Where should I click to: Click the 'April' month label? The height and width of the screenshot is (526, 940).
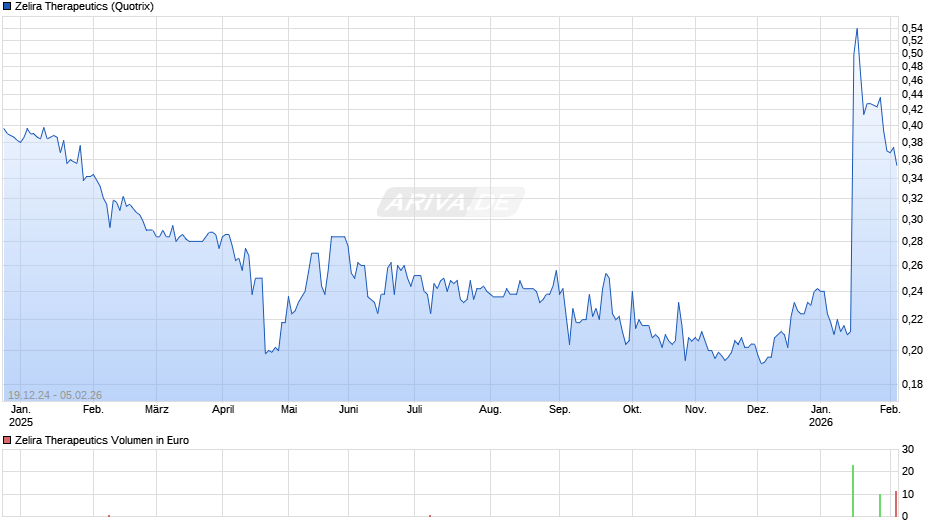pos(223,410)
